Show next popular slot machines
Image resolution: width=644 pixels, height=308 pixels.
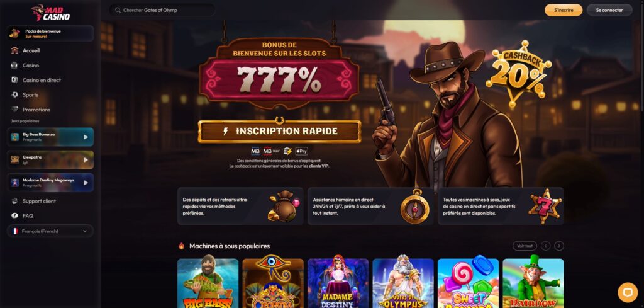[x=559, y=246]
